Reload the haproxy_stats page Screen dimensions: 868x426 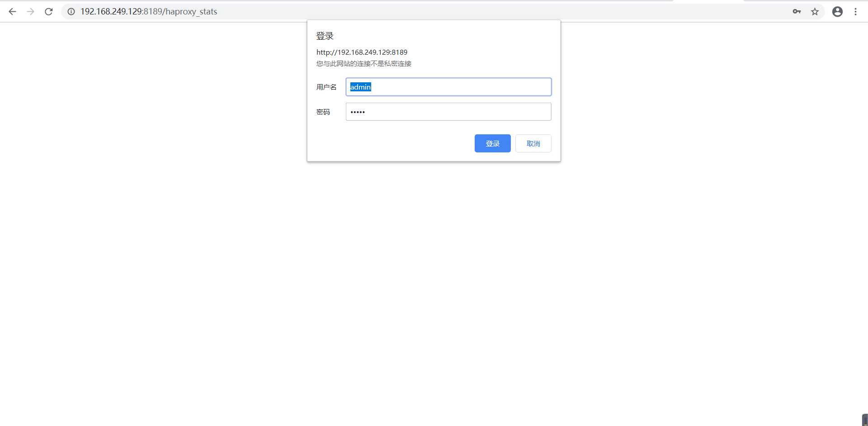[x=49, y=12]
